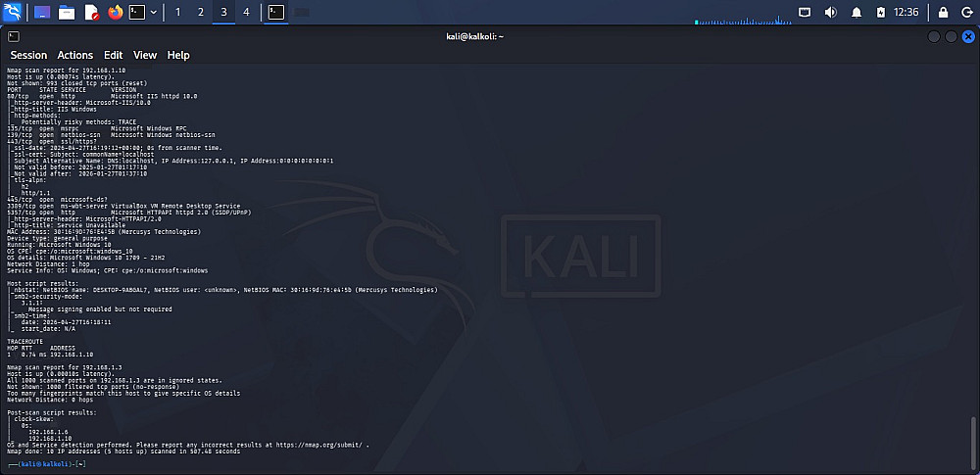Launch the text editor panel icon

pos(91,12)
